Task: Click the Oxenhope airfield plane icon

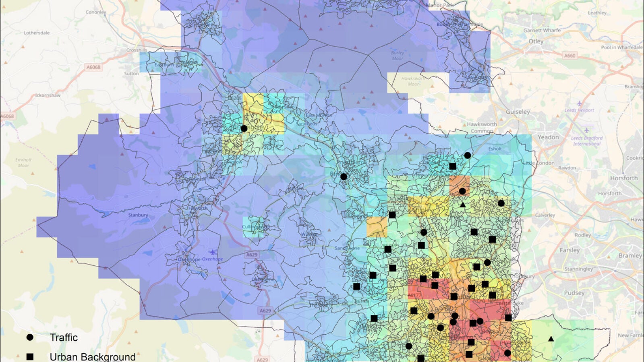Action: pos(213,252)
